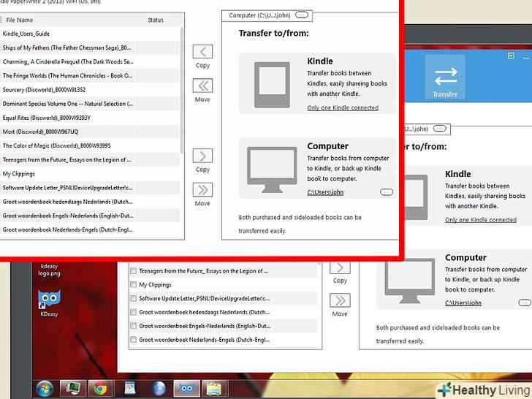The width and height of the screenshot is (532, 399).
Task: Click the globe icon in the taskbar
Action: tap(159, 389)
